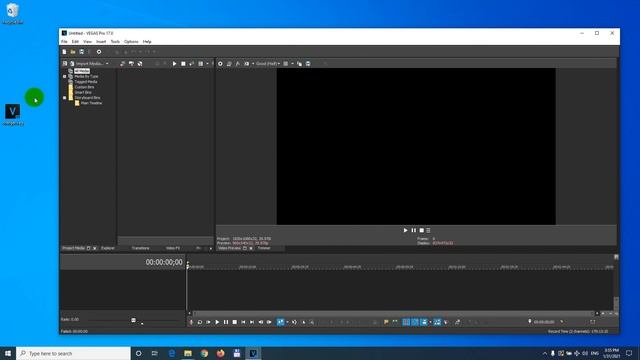Play in the video preview window

click(405, 230)
